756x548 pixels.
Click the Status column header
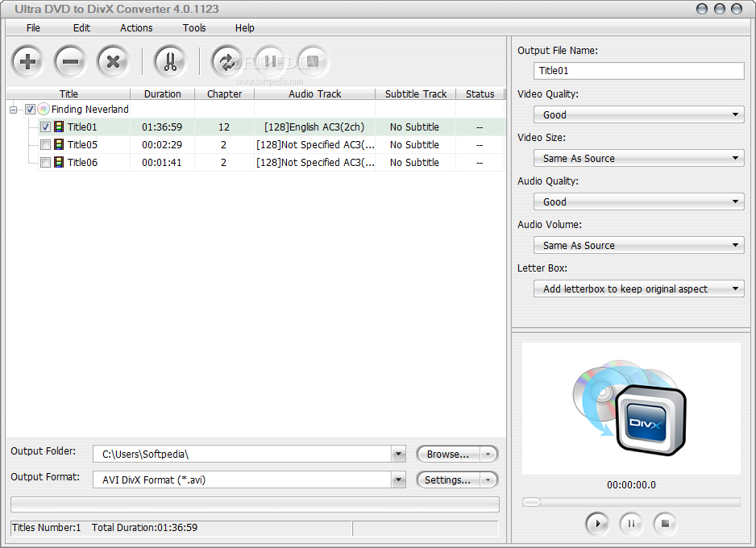click(480, 94)
